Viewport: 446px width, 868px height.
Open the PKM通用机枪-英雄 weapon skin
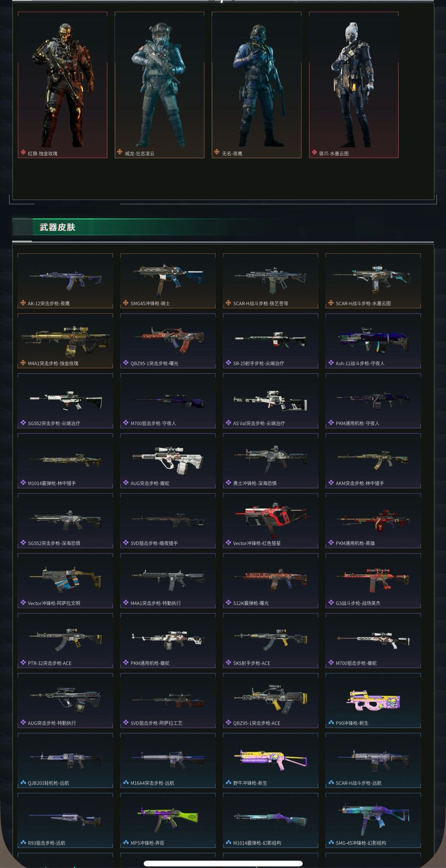(373, 521)
